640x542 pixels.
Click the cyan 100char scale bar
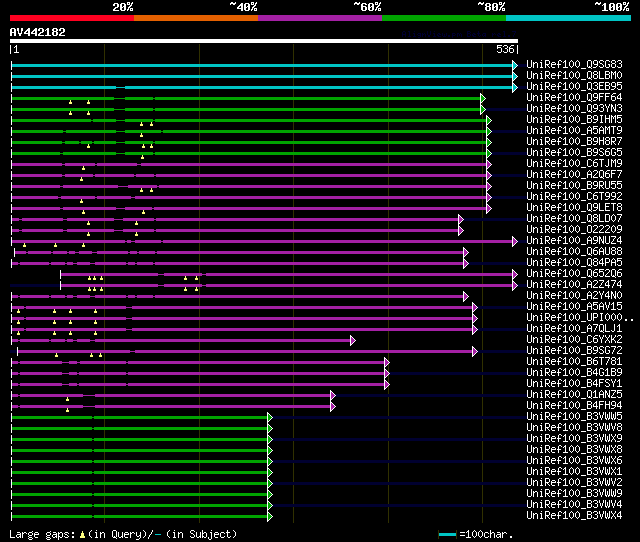click(447, 534)
